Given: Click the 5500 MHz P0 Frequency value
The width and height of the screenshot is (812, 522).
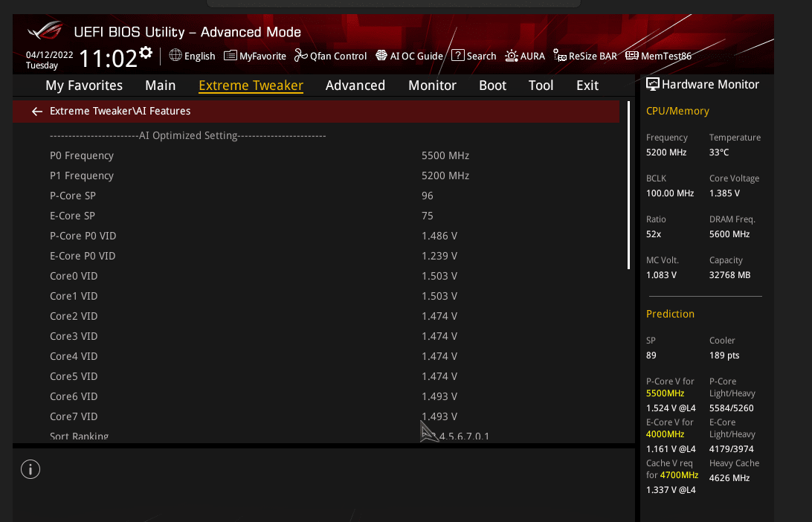Looking at the screenshot, I should point(445,156).
